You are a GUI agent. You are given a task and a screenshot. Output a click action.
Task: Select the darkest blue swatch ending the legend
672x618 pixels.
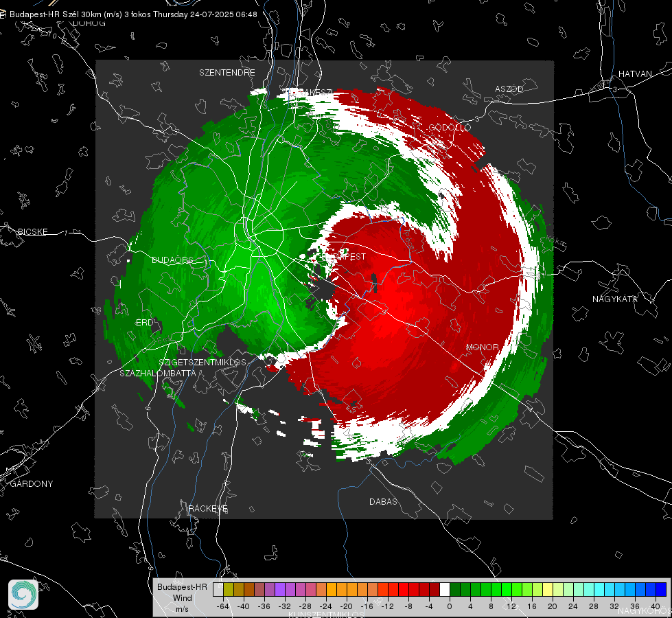pyautogui.click(x=661, y=590)
